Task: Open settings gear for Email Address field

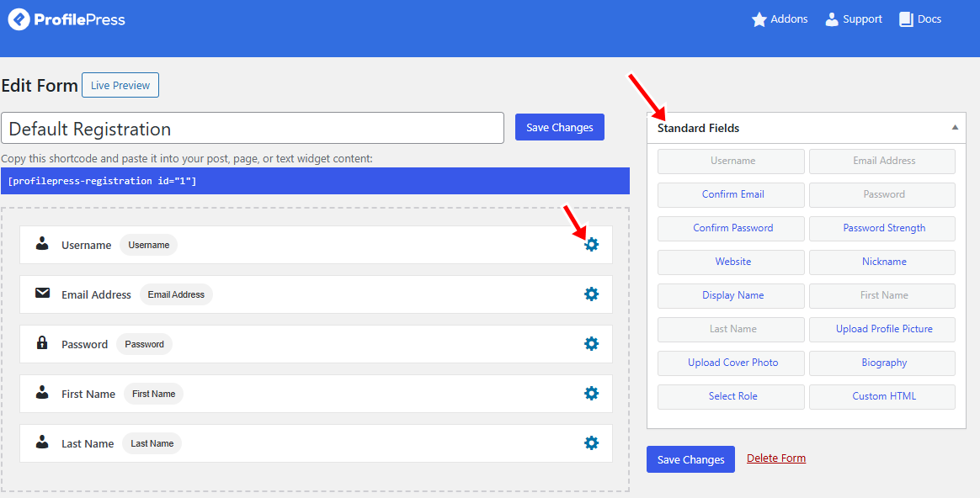Action: click(x=591, y=294)
